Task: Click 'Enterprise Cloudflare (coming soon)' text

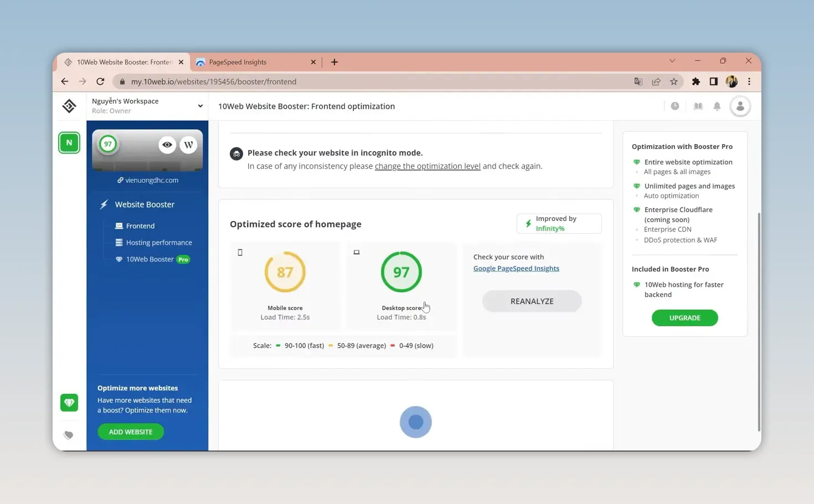Action: pyautogui.click(x=678, y=215)
